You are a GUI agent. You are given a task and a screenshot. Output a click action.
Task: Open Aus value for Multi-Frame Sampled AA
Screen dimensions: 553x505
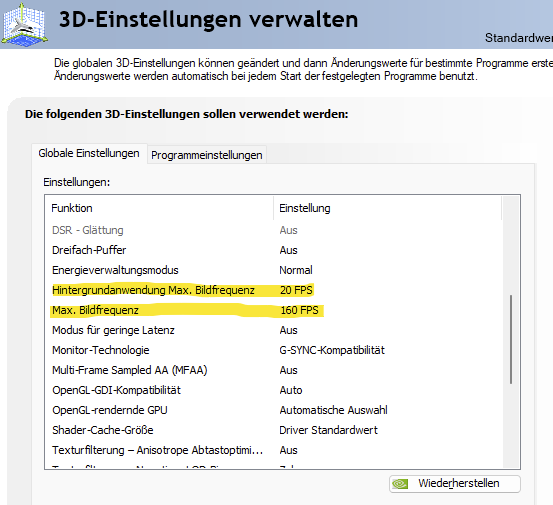coord(288,370)
